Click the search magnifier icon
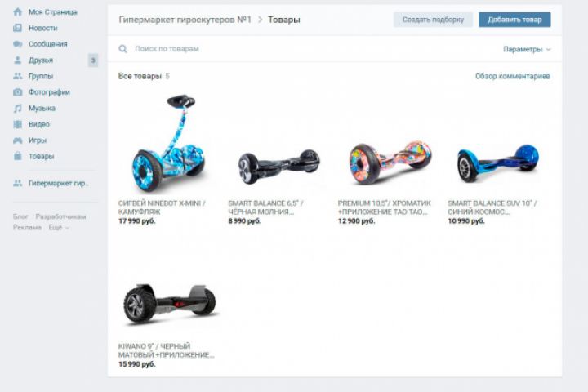Viewport: 588px width, 392px height. click(123, 49)
